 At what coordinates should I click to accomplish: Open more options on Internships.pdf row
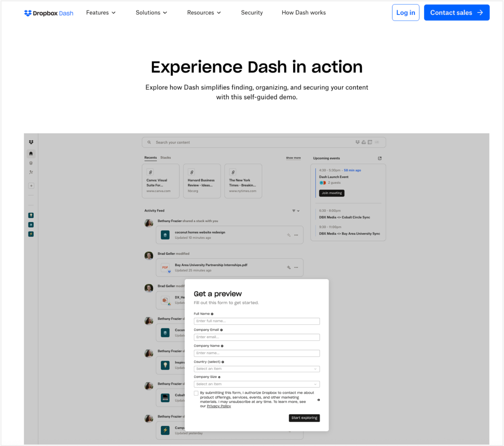(296, 267)
